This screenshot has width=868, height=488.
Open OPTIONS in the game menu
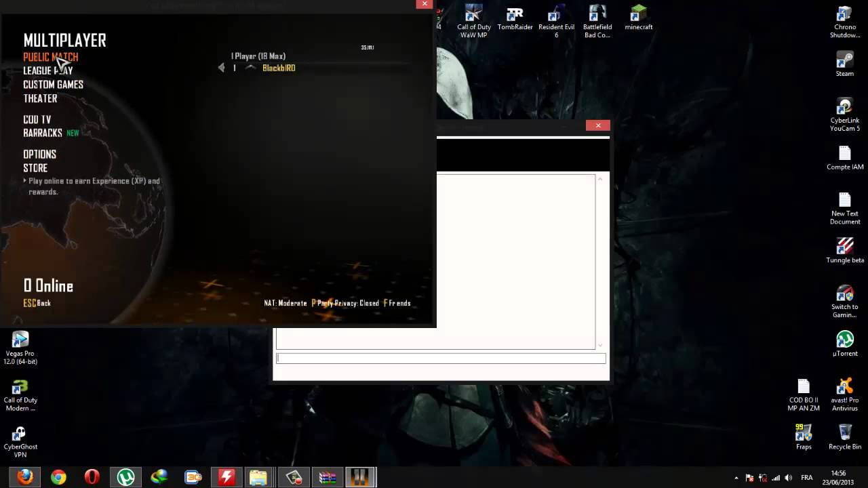pyautogui.click(x=40, y=154)
